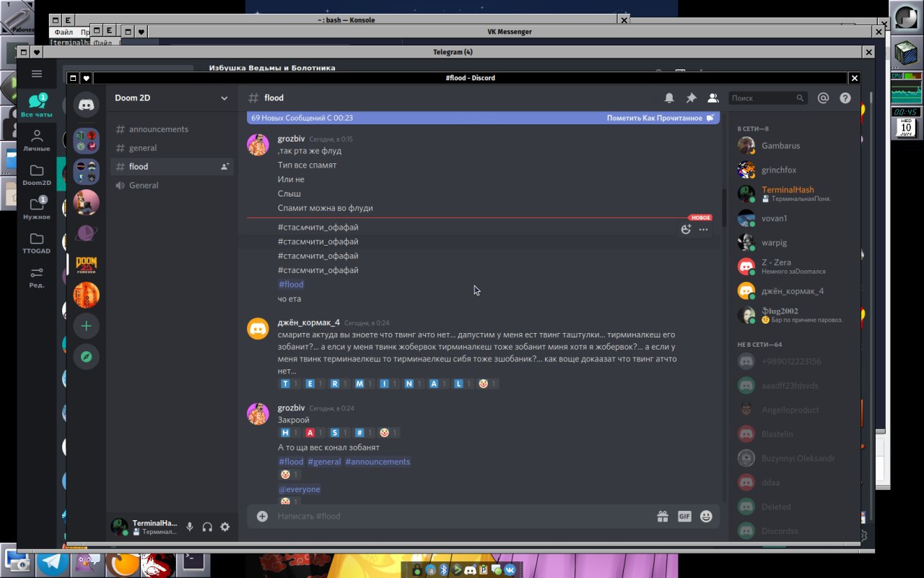The width and height of the screenshot is (924, 578).
Task: Open Telegram 'Все чаты' folder
Action: pos(37,105)
